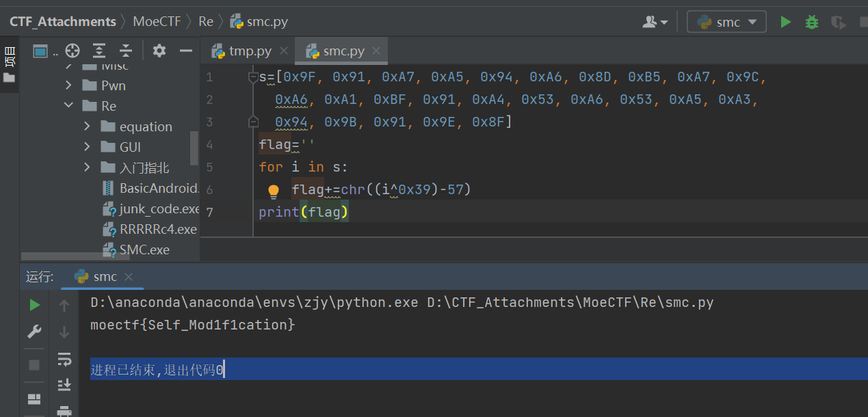Open the smc run configuration dropdown
Image resolution: width=868 pixels, height=417 pixels.
pyautogui.click(x=726, y=22)
